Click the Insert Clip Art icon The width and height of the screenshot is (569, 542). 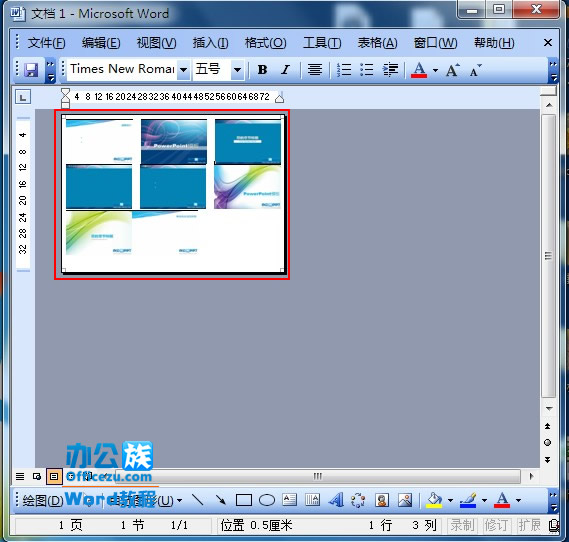(382, 500)
